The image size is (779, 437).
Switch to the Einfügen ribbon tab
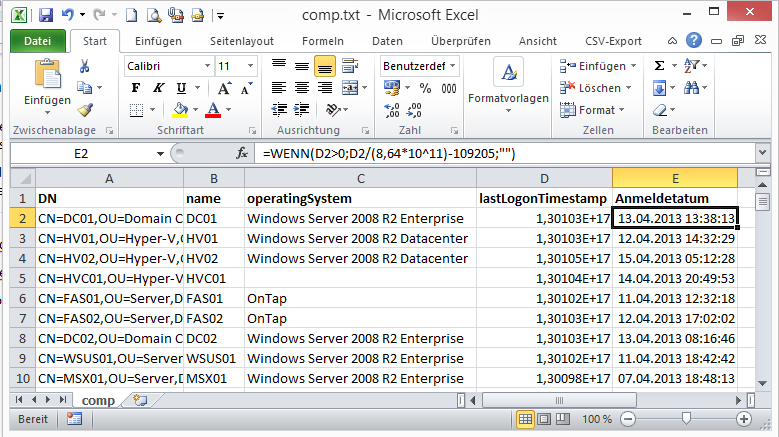click(158, 41)
